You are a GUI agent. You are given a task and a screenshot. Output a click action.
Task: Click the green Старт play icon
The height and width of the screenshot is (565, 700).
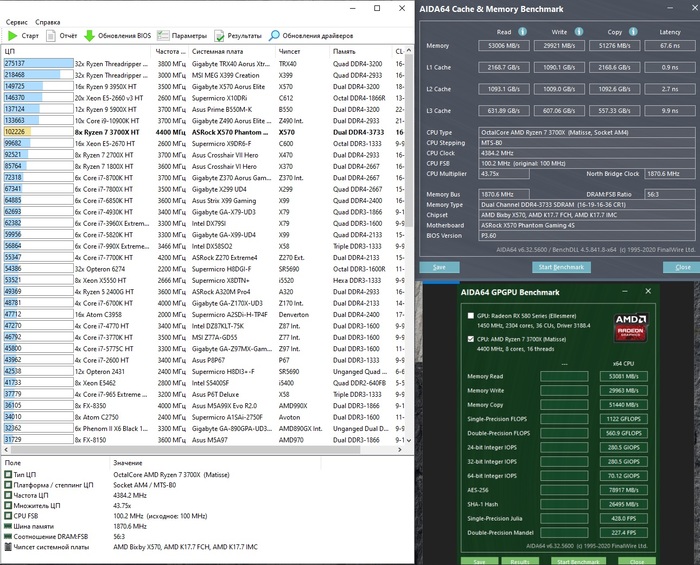tap(12, 36)
